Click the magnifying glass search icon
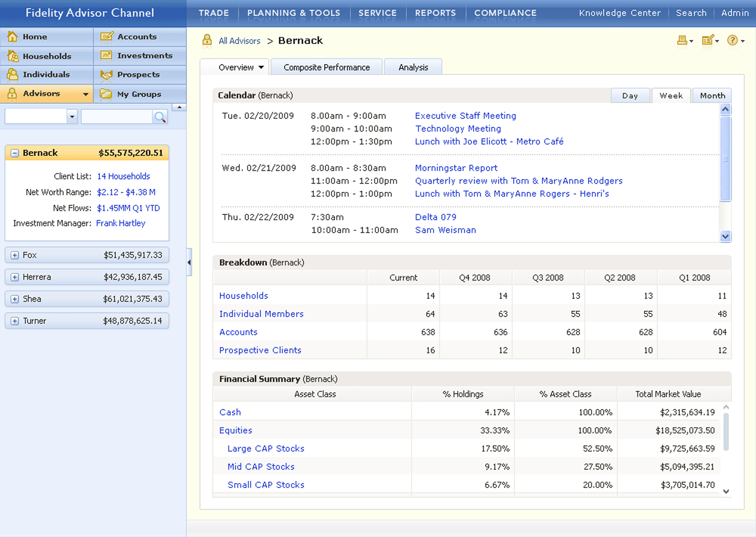The width and height of the screenshot is (756, 537). click(x=160, y=117)
